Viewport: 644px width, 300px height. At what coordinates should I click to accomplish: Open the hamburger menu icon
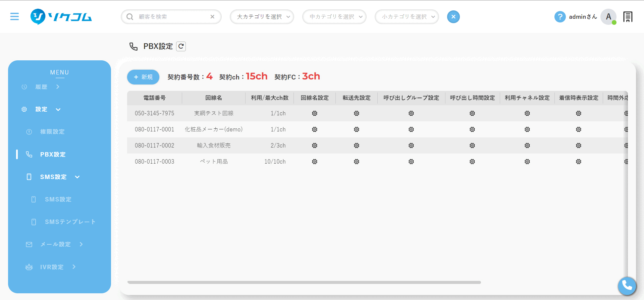pos(14,16)
